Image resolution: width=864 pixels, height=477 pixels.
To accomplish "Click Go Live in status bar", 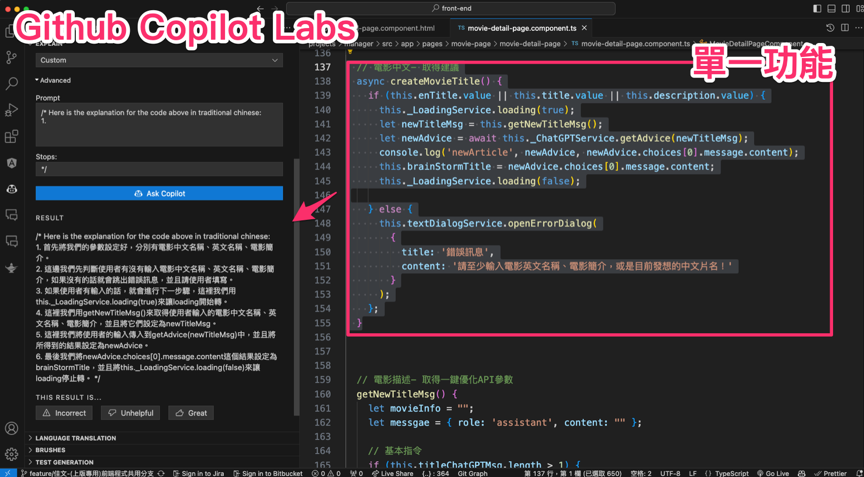I will [773, 473].
